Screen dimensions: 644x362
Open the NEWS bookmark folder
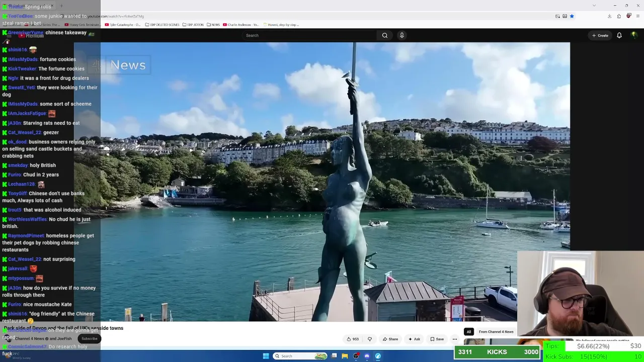pyautogui.click(x=213, y=25)
